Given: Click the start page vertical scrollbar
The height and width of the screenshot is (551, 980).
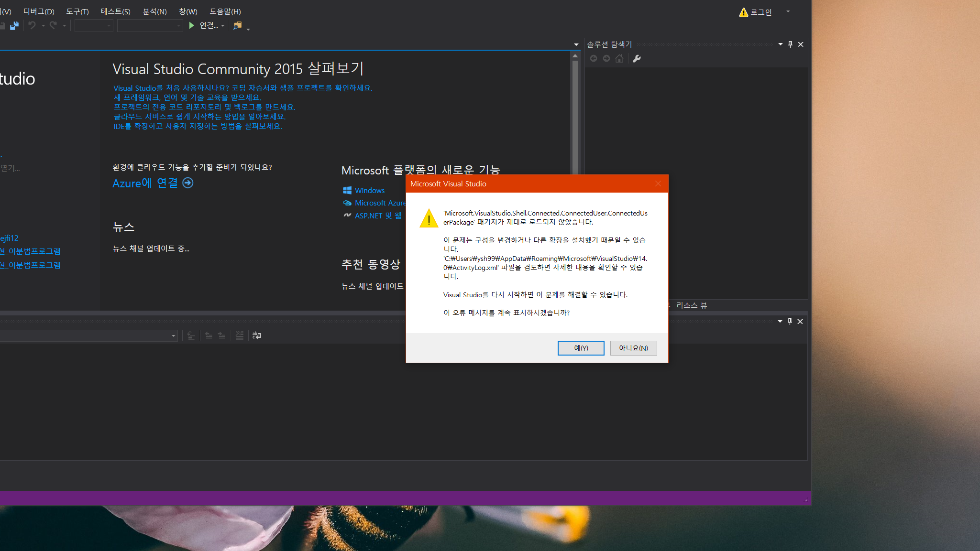Looking at the screenshot, I should tap(575, 115).
